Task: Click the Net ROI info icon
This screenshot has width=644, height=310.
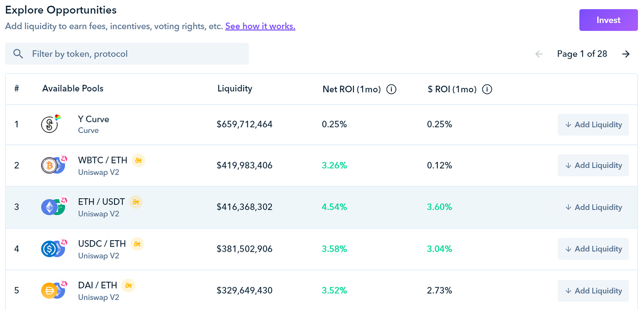Action: click(391, 89)
